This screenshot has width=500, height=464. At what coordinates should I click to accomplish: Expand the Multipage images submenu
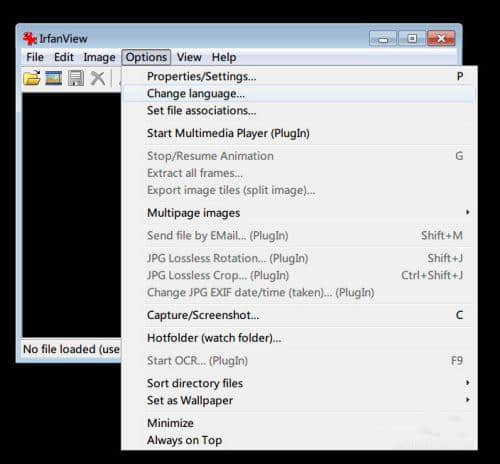[299, 213]
